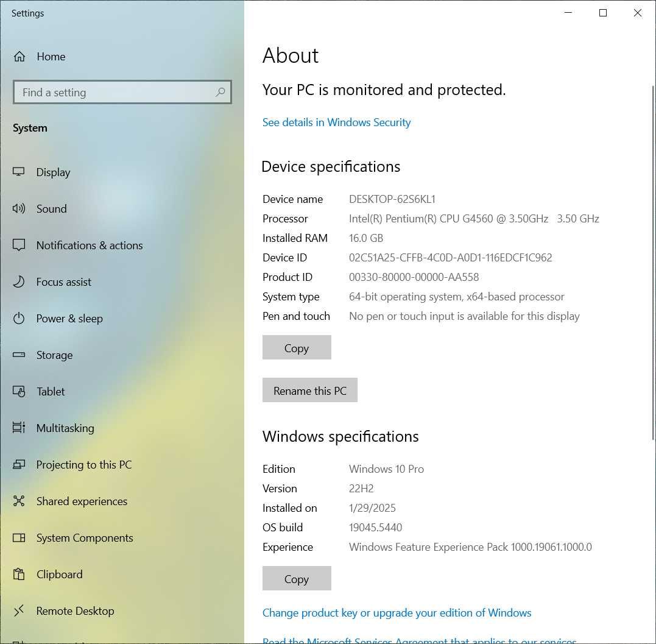Image resolution: width=656 pixels, height=644 pixels.
Task: Click the Multitasking icon
Action: point(19,428)
